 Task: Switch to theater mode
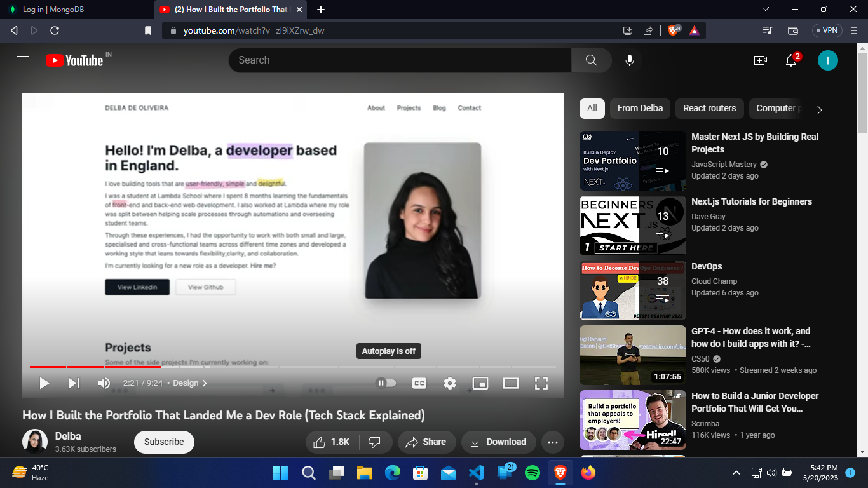tap(511, 383)
